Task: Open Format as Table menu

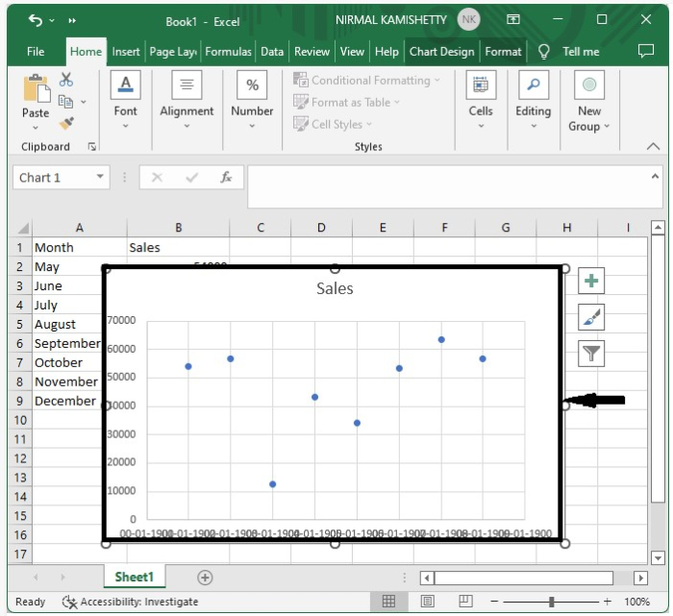Action: [346, 102]
